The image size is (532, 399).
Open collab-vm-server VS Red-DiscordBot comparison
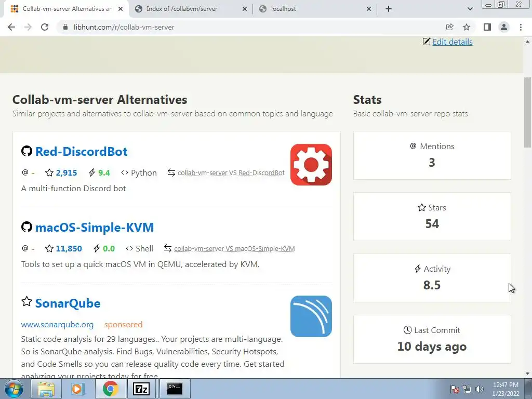(231, 172)
